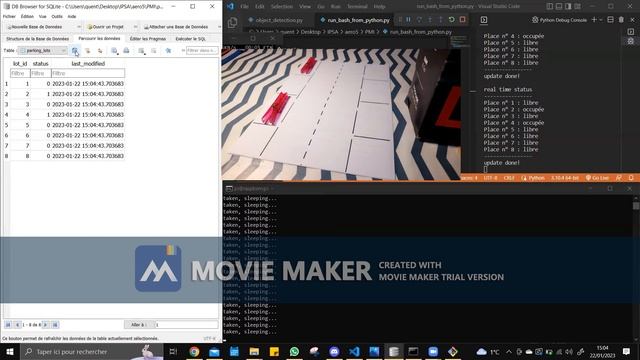Open the Édition menu in DB Browser
Screen dimensions: 640x360
27,16
